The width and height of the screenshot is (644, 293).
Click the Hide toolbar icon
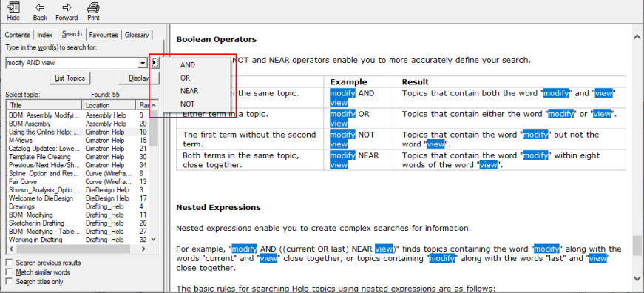point(13,11)
